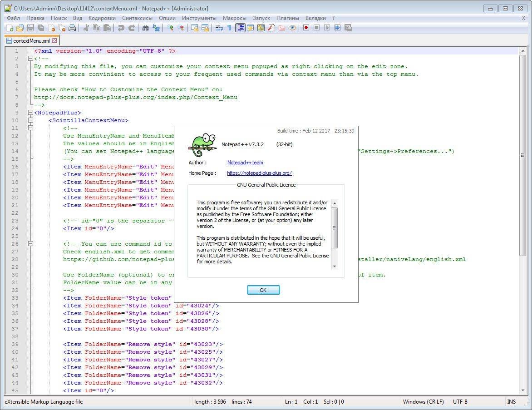Image resolution: width=532 pixels, height=410 pixels.
Task: Run macro multiple times icon
Action: click(x=338, y=28)
